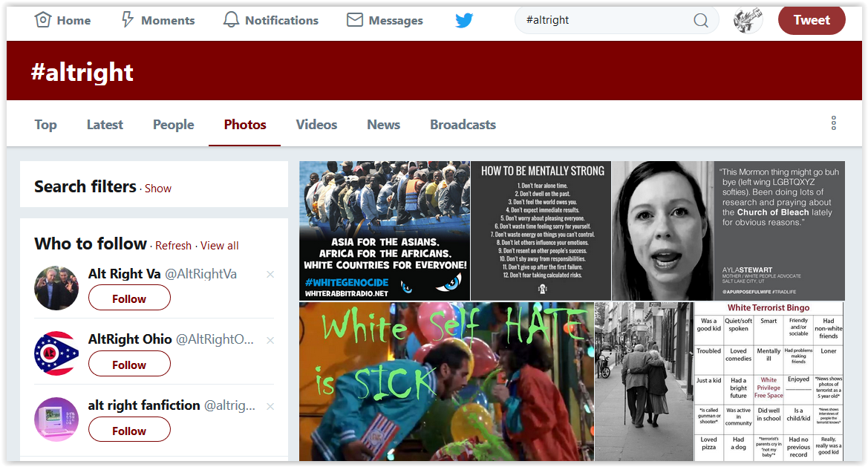Open Messages via envelope icon

[354, 20]
